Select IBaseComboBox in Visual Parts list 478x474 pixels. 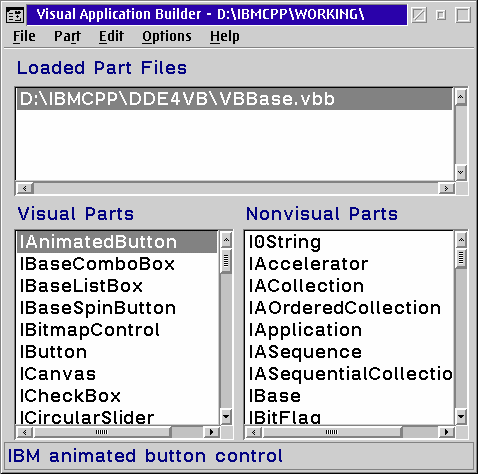tap(117, 264)
